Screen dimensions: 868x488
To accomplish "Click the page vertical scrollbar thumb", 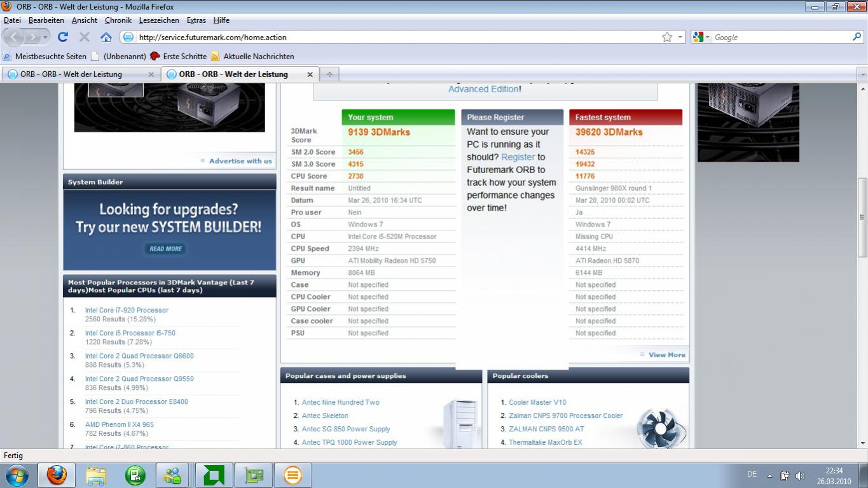I will [862, 216].
